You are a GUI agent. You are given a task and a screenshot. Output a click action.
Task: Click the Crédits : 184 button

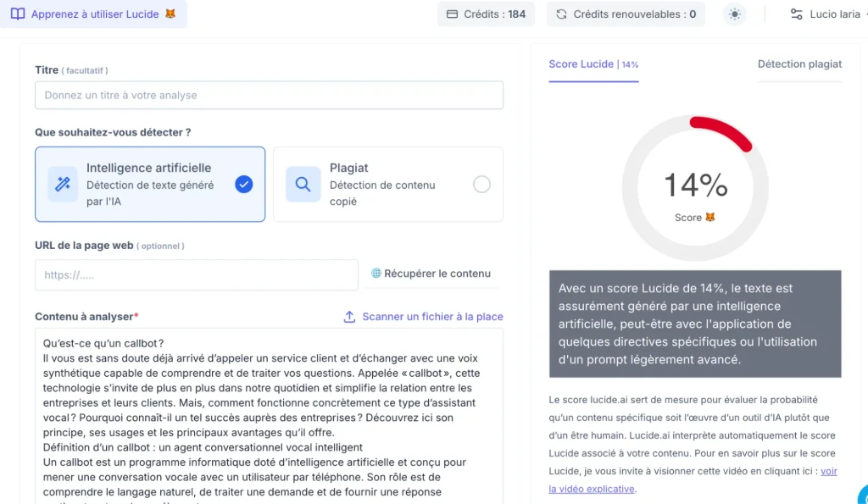coord(486,14)
